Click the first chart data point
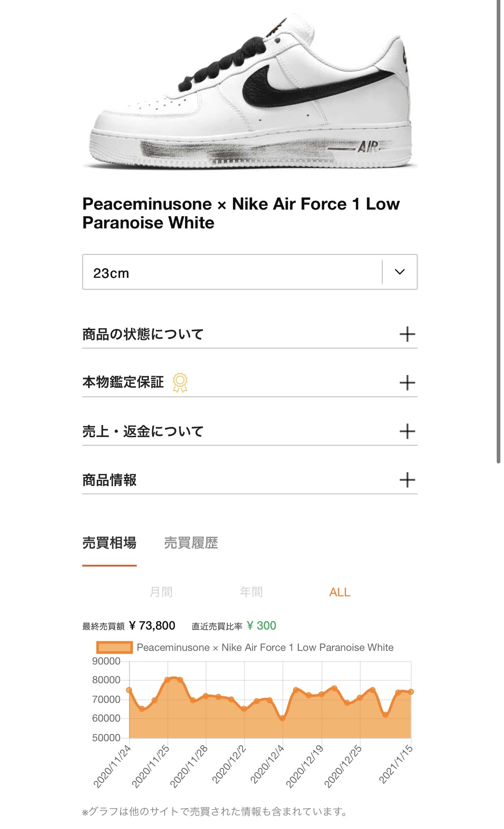Screen dimensions: 504x829 (x=129, y=690)
